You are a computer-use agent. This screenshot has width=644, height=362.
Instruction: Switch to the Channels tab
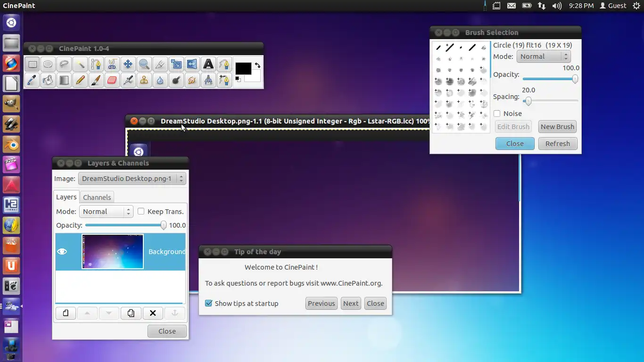click(97, 197)
